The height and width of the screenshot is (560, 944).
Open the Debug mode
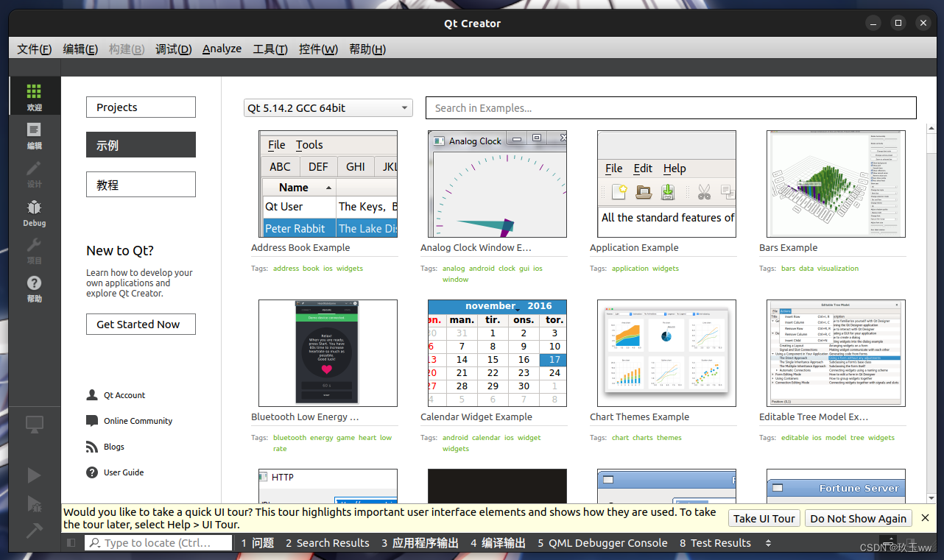pyautogui.click(x=34, y=212)
